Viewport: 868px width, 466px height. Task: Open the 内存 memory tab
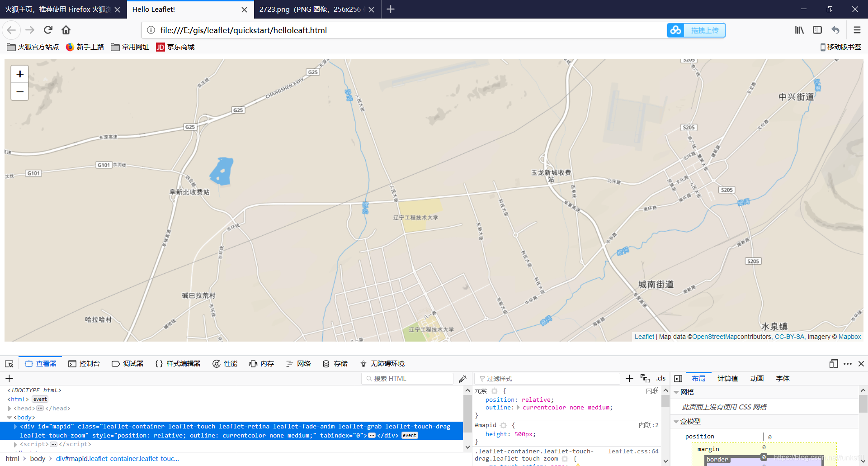(x=262, y=364)
